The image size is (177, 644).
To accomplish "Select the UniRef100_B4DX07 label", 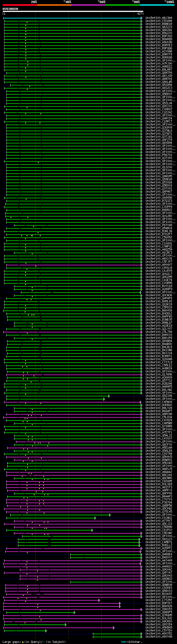I will pyautogui.click(x=159, y=558).
